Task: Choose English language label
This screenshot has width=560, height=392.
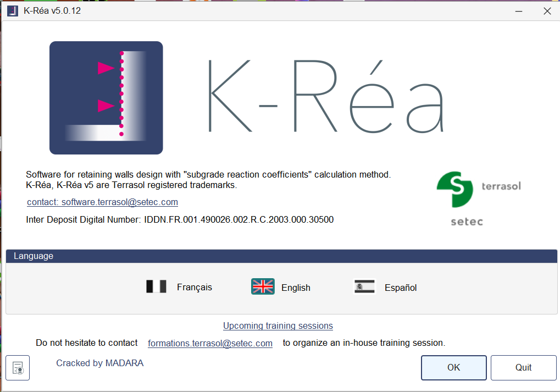Action: tap(296, 288)
